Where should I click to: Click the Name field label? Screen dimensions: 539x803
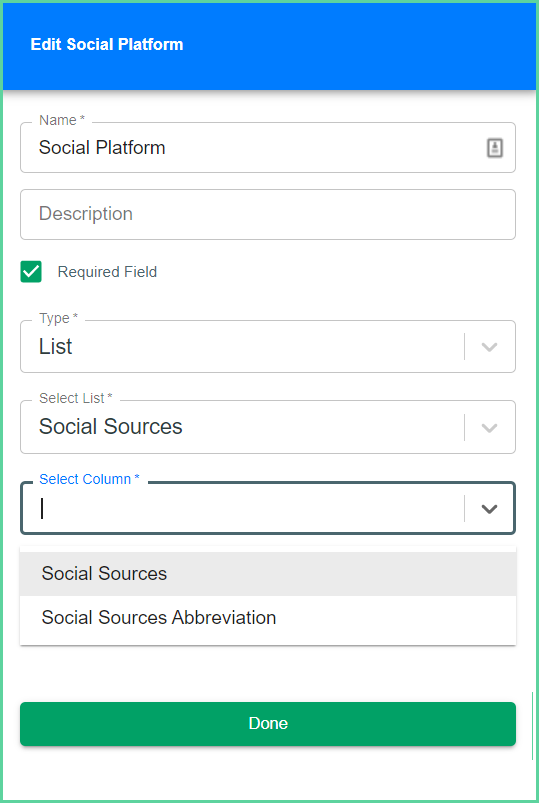(62, 120)
